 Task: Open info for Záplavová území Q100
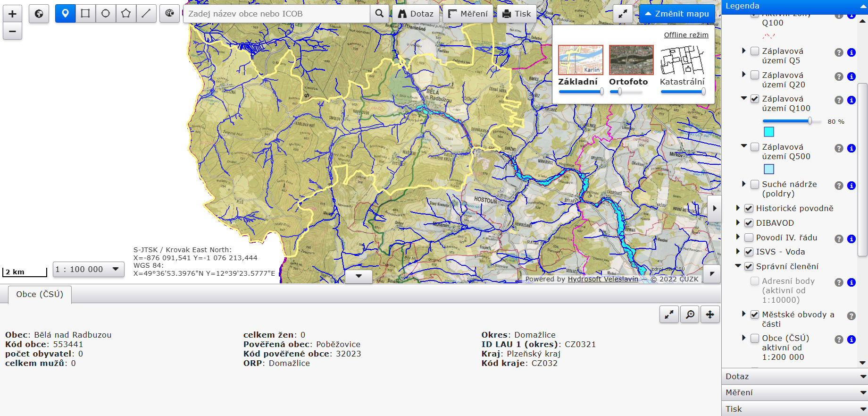851,100
